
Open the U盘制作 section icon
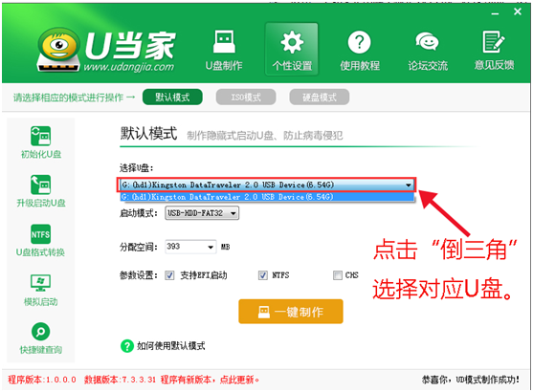pyautogui.click(x=224, y=42)
